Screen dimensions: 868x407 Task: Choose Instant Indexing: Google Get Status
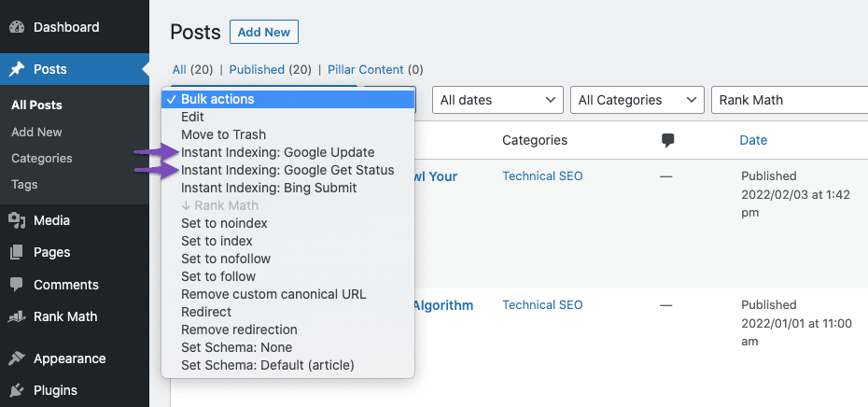(287, 170)
